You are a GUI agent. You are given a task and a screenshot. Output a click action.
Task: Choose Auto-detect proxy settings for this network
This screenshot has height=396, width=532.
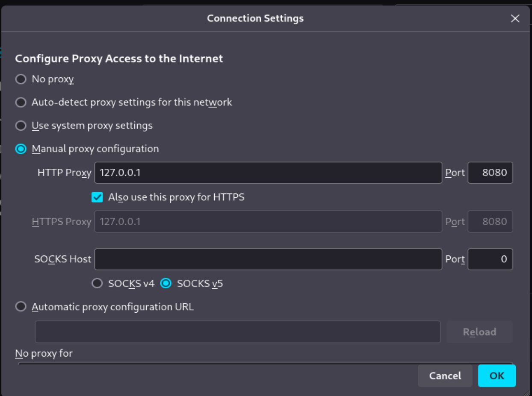tap(21, 103)
